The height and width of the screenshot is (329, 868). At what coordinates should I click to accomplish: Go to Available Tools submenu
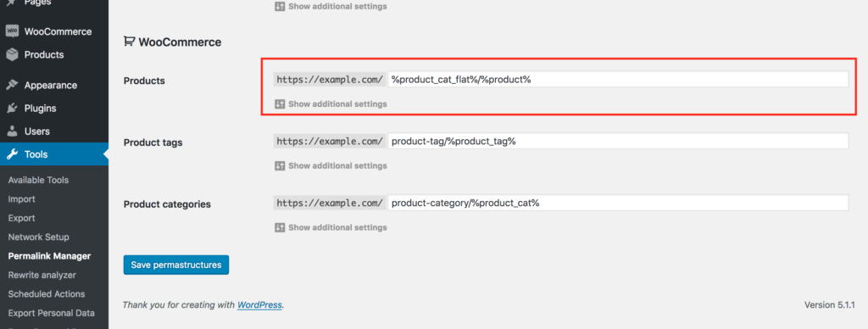point(38,180)
